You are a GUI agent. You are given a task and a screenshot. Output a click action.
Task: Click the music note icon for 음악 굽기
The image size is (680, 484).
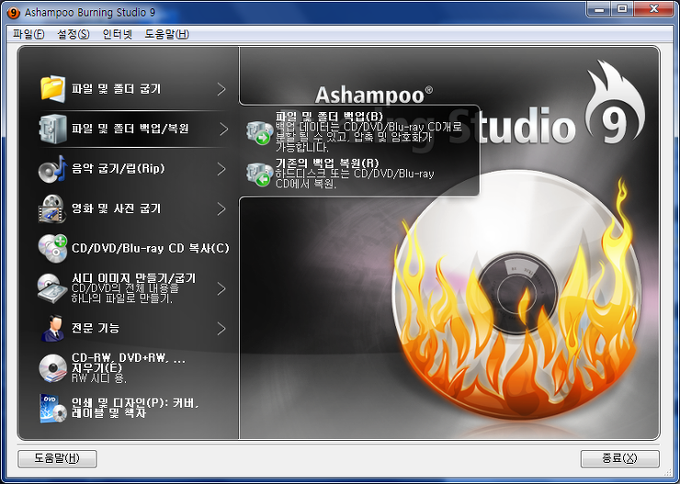[53, 169]
